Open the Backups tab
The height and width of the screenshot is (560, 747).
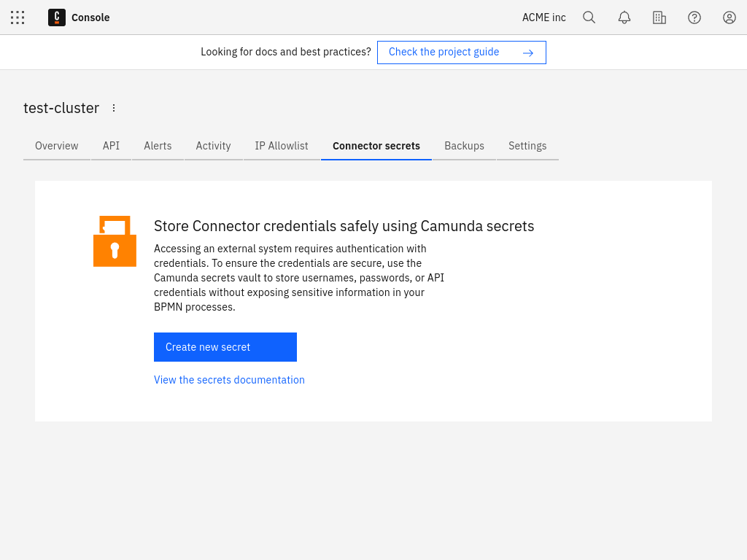pyautogui.click(x=464, y=146)
